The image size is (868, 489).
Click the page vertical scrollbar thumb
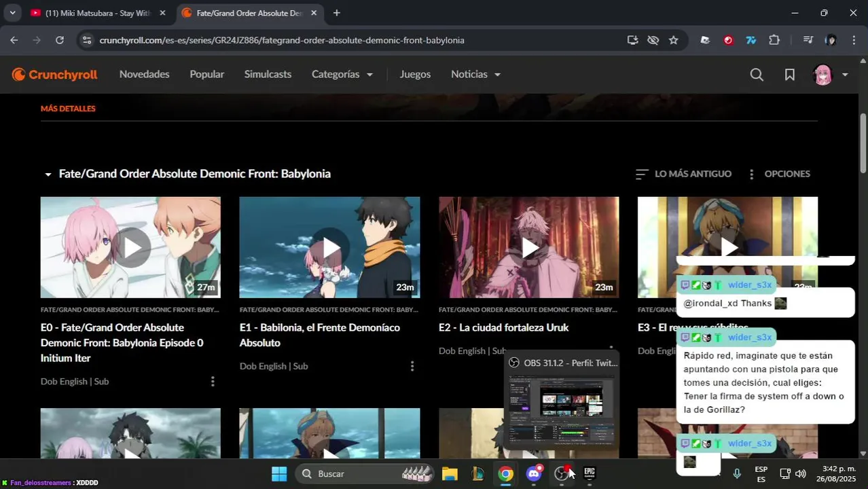(x=863, y=143)
